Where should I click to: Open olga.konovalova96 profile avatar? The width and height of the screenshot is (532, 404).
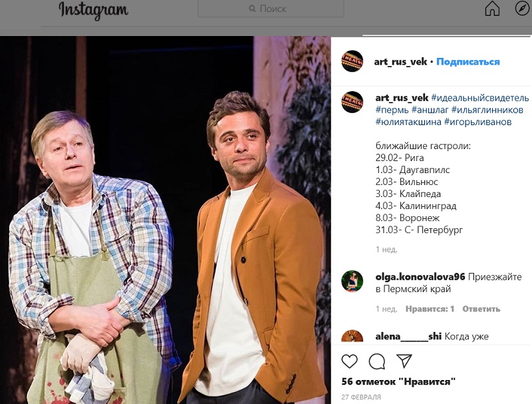[x=352, y=281]
